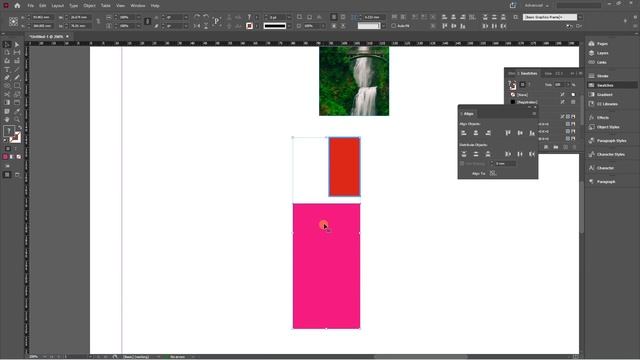Open the Object menu

[x=89, y=6]
